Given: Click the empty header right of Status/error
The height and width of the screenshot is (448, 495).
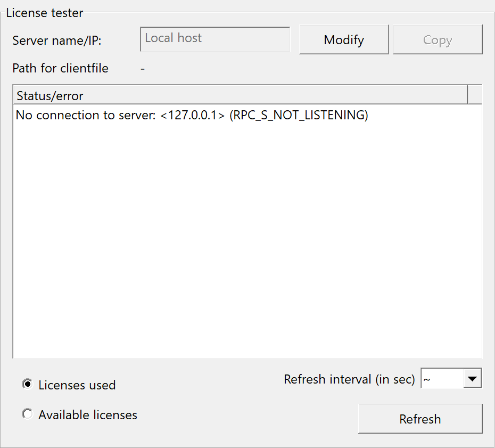Looking at the screenshot, I should tap(474, 96).
